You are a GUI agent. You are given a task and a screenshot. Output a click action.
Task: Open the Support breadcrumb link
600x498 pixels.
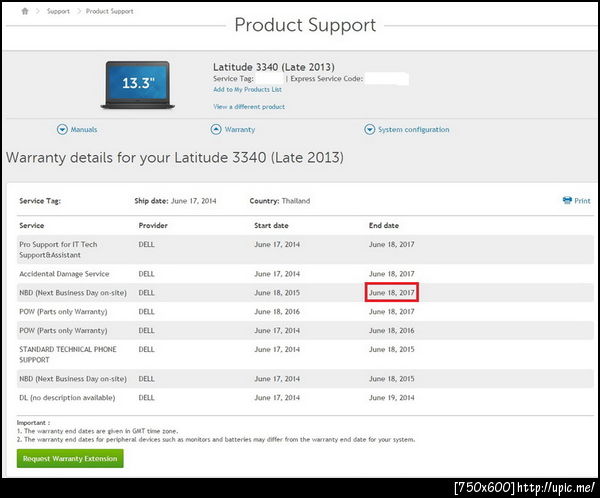click(58, 11)
